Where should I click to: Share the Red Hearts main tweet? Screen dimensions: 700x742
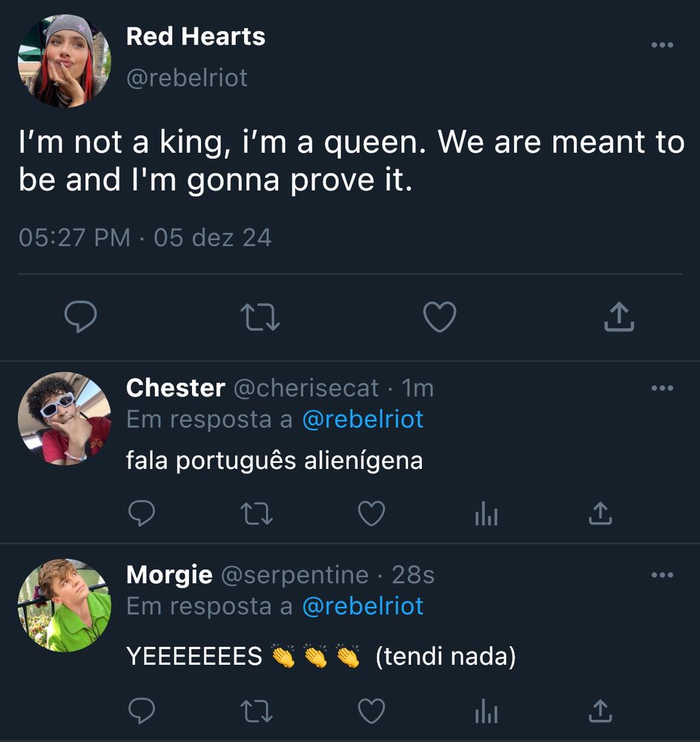619,316
